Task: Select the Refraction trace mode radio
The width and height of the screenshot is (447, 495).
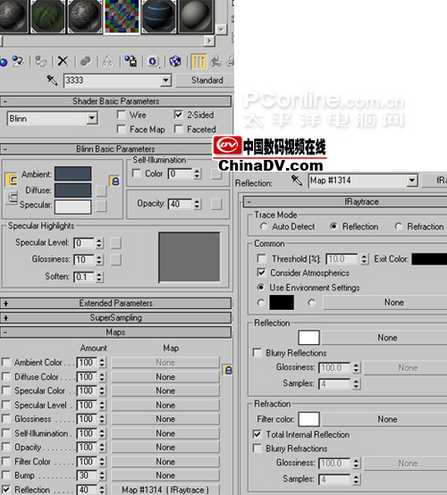Action: point(398,226)
